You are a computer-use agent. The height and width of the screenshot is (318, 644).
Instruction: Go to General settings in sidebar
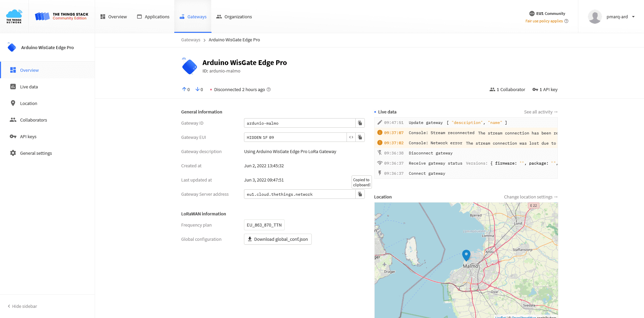click(x=36, y=153)
